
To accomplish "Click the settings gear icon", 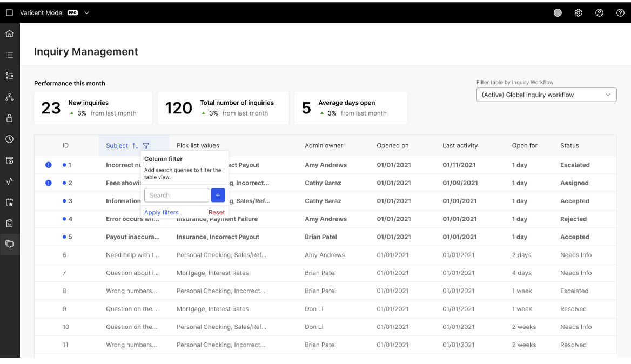I will click(578, 13).
